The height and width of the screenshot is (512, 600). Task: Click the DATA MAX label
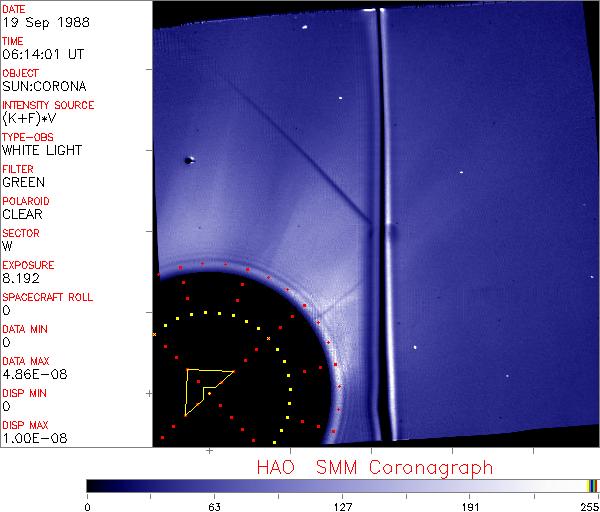tap(26, 361)
